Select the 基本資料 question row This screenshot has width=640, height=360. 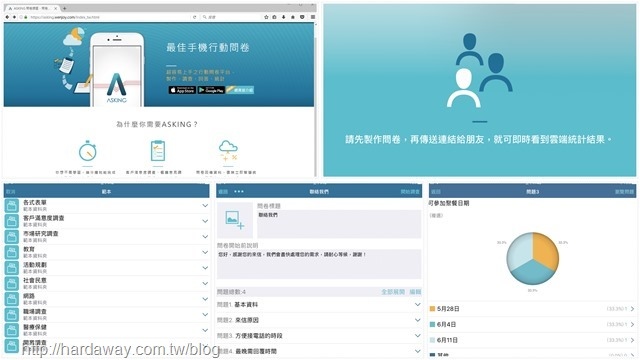(319, 304)
